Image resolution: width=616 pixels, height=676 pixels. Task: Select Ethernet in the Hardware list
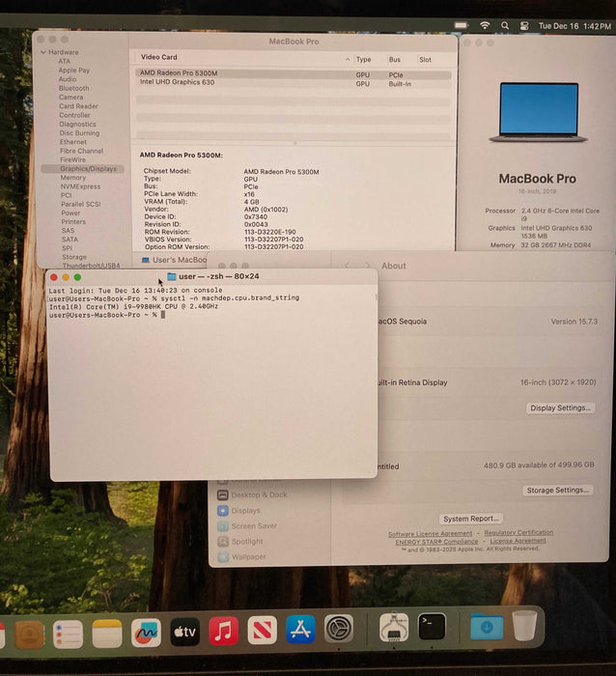click(x=73, y=142)
